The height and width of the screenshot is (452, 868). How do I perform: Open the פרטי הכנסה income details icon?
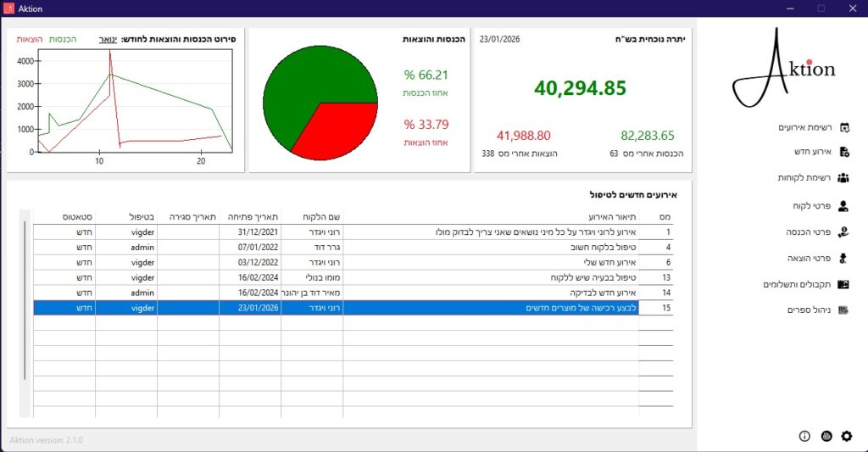843,232
